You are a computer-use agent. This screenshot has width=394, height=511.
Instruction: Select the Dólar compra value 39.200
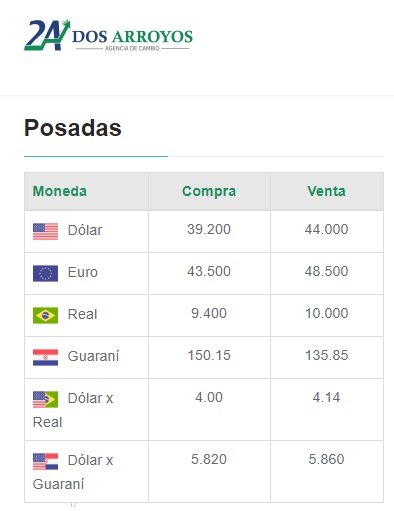tap(209, 229)
